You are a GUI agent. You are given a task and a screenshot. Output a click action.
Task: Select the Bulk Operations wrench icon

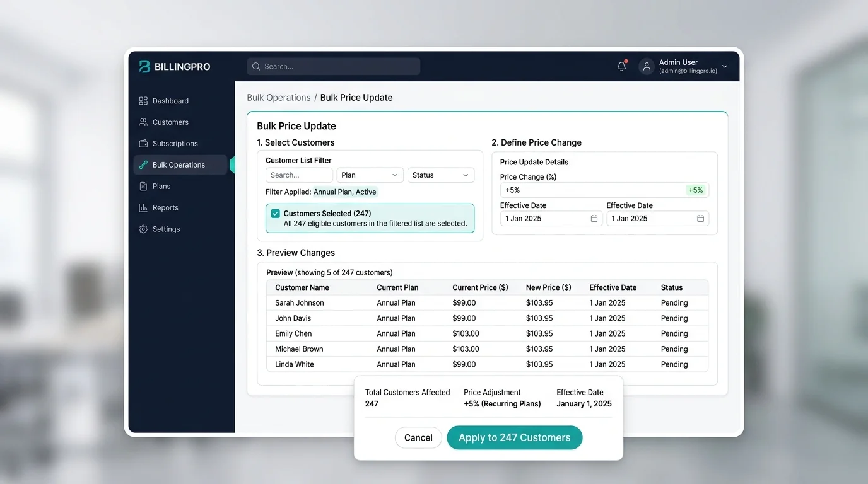(144, 164)
